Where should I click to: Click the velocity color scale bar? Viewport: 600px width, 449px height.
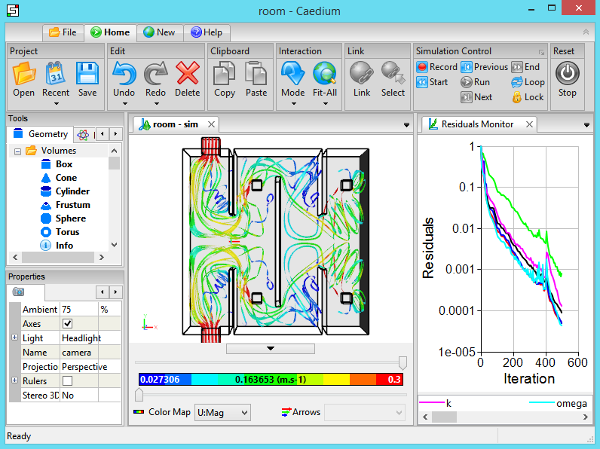pos(271,379)
